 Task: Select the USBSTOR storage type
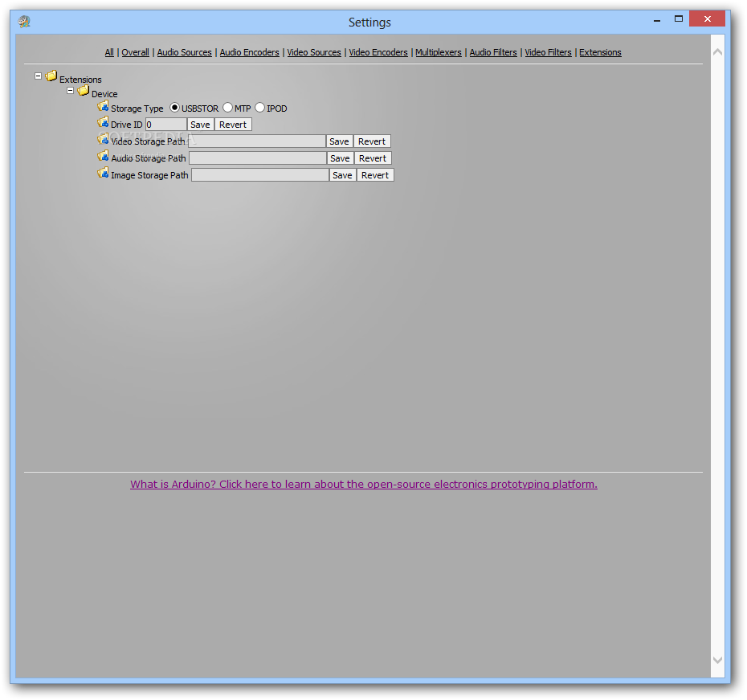pyautogui.click(x=174, y=108)
